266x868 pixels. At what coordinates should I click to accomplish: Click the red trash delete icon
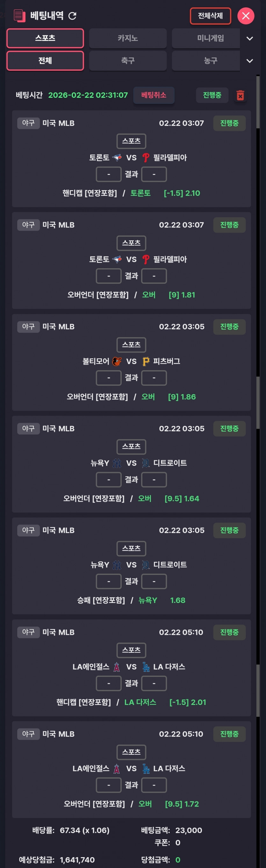coord(240,95)
